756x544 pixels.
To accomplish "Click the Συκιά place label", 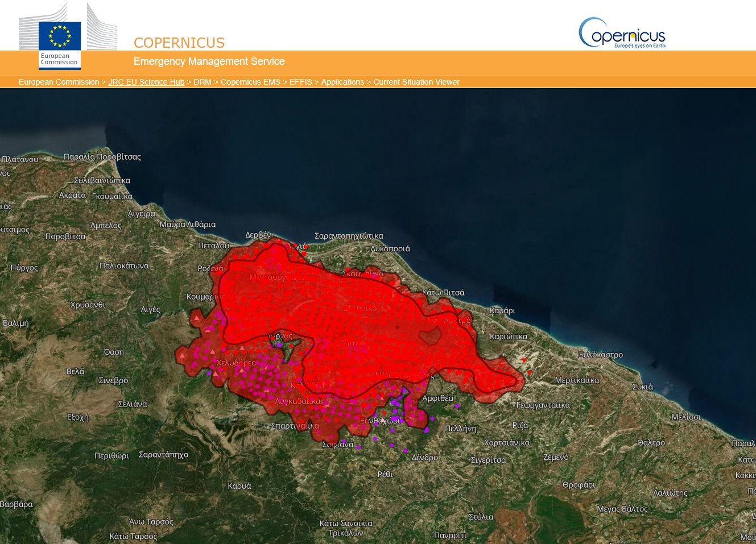I will tap(643, 387).
